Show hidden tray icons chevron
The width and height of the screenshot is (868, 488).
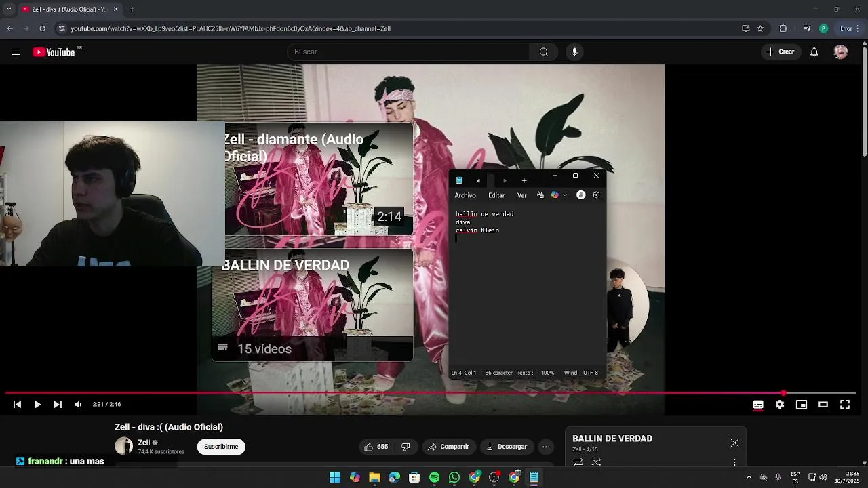coord(749,478)
